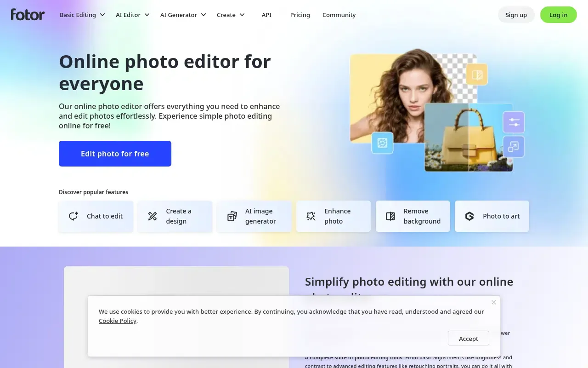Open the AI Generator dropdown
The height and width of the screenshot is (368, 588).
click(x=183, y=15)
